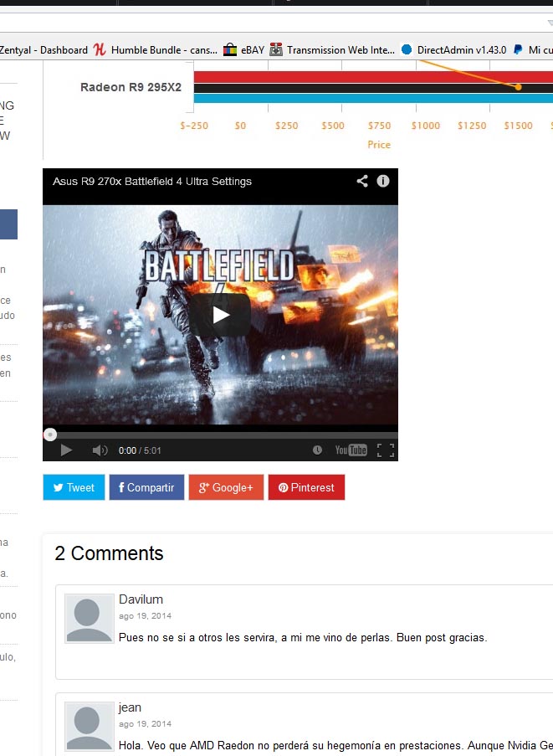Share on Google+ button
The image size is (553, 756).
pyautogui.click(x=226, y=487)
